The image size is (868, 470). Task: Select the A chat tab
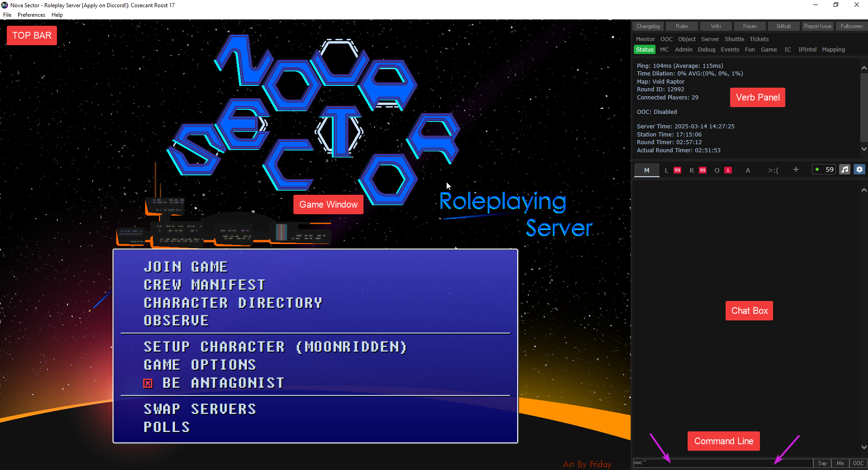(748, 170)
